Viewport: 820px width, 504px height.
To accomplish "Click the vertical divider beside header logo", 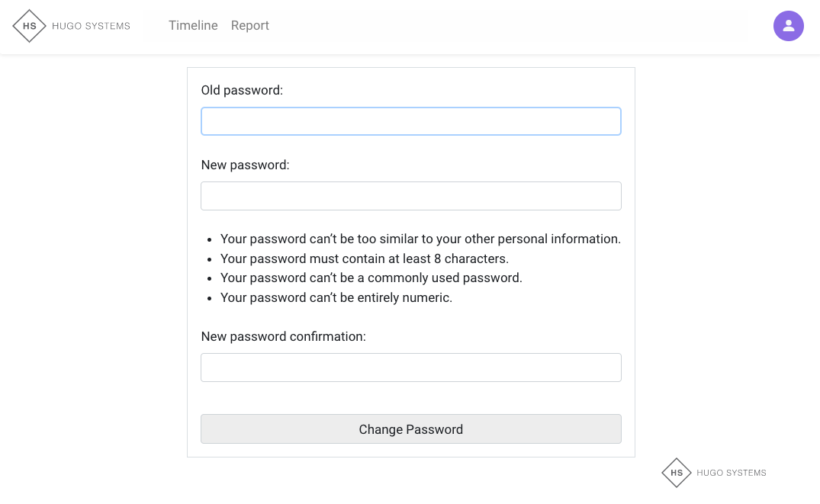I will tap(145, 26).
